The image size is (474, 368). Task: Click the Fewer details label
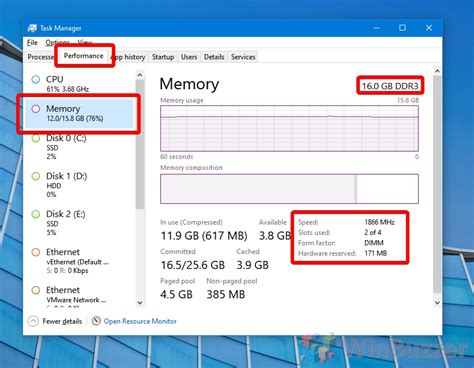point(62,321)
